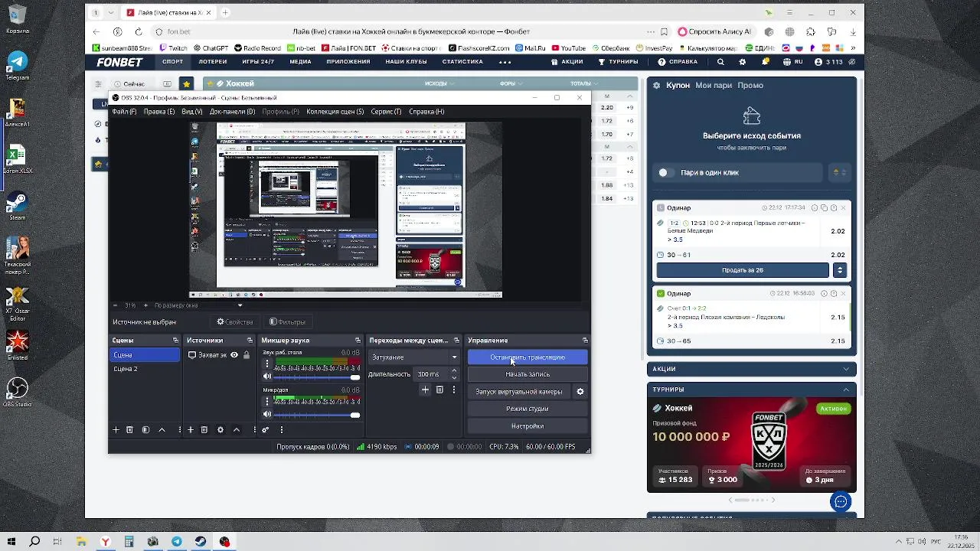The image size is (980, 551).
Task: Switch to the Мои пари tab
Action: coord(714,86)
